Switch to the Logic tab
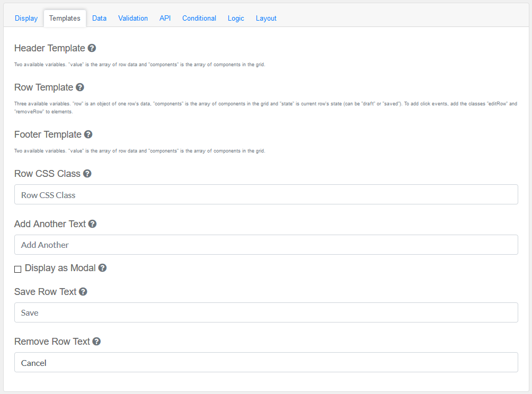 236,18
